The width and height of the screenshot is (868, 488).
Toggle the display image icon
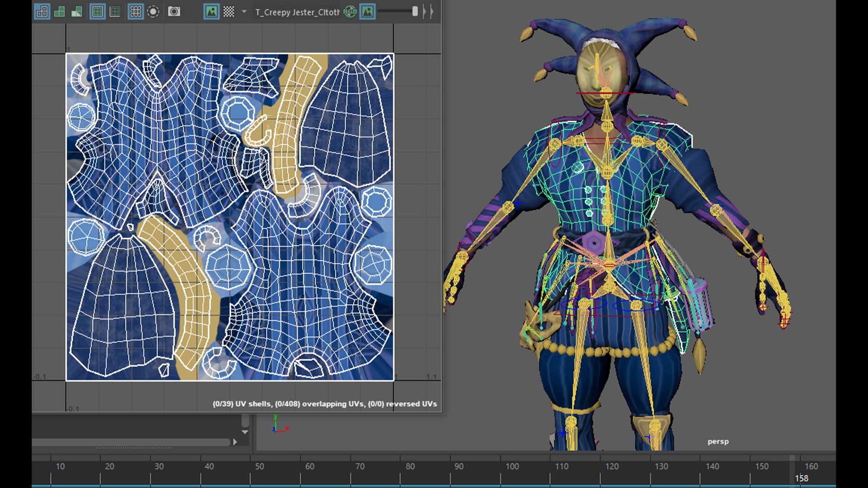(x=211, y=12)
